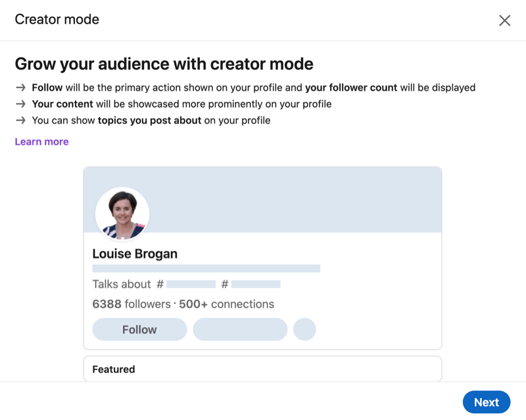
Task: Click the arrow icon before 'Your content'
Action: click(x=21, y=104)
